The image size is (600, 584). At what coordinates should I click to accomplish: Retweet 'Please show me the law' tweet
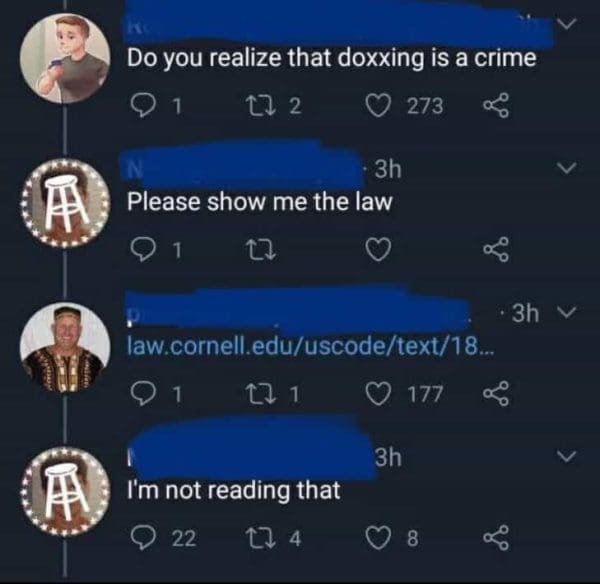point(260,250)
